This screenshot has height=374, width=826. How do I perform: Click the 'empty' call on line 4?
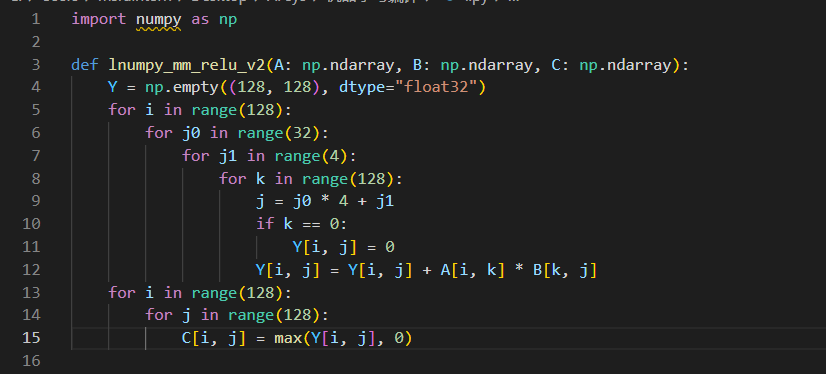196,87
